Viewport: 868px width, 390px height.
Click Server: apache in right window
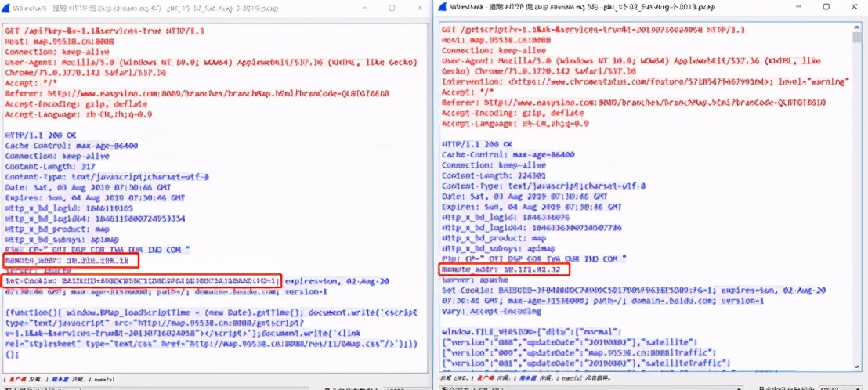[475, 280]
